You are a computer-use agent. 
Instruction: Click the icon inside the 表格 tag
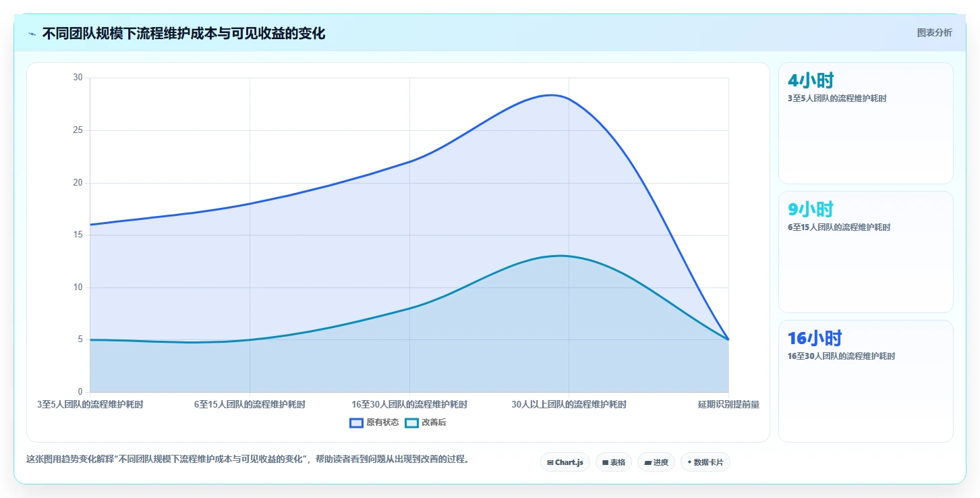point(605,463)
